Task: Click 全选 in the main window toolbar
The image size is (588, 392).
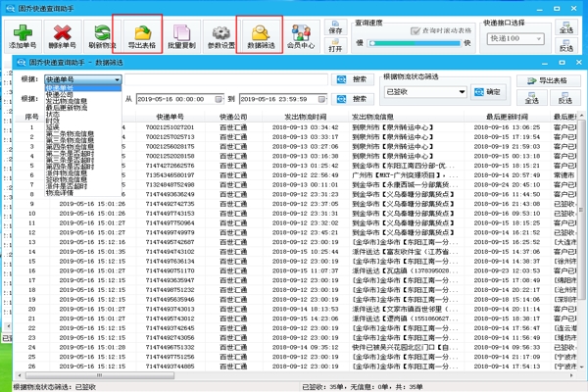Action: (x=565, y=27)
